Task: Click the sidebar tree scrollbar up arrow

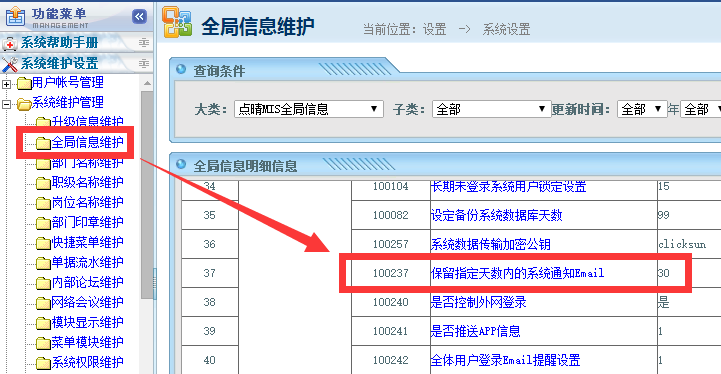Action: (147, 83)
